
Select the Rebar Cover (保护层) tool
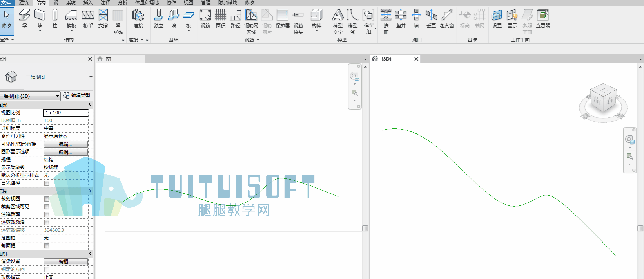tap(282, 18)
